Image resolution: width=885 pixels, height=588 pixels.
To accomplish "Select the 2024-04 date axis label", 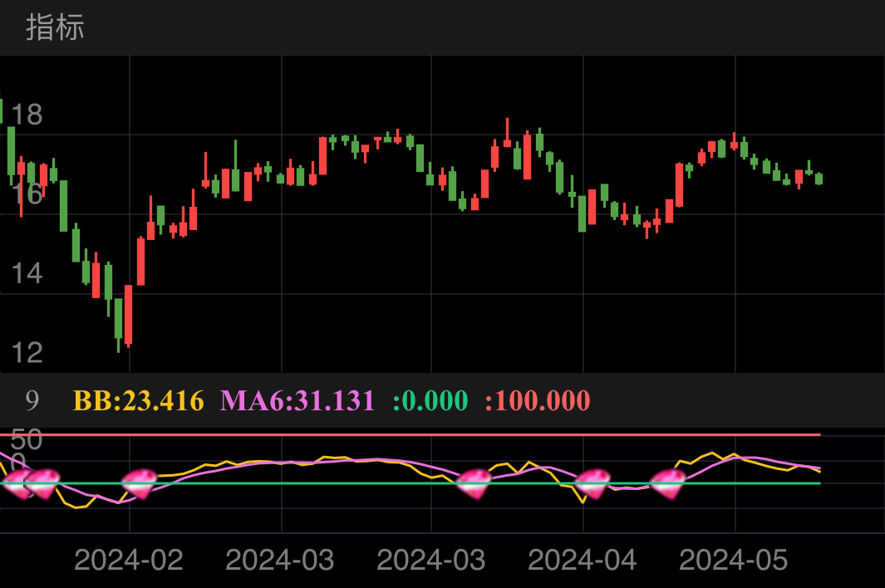I will click(582, 560).
